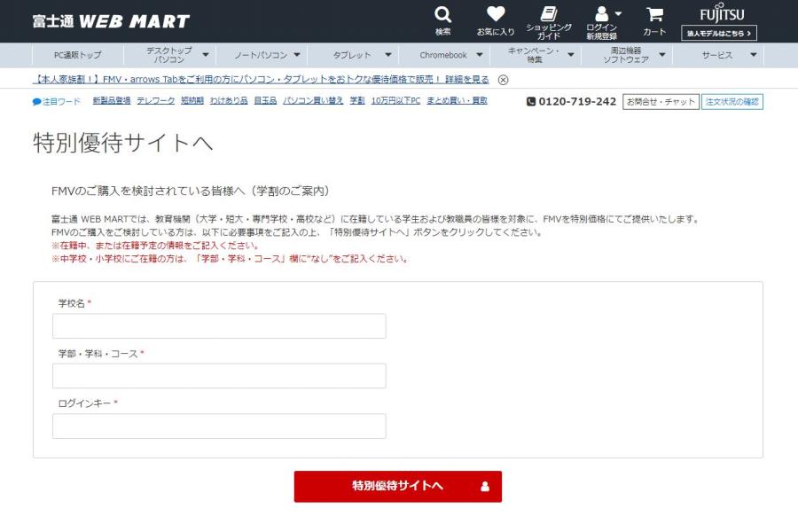The image size is (798, 532).
Task: Click the 0120-719-242 phone number
Action: [577, 101]
